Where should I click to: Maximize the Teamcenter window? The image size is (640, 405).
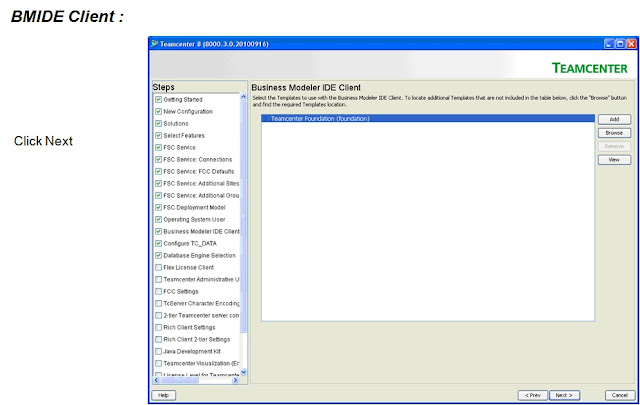[620, 44]
